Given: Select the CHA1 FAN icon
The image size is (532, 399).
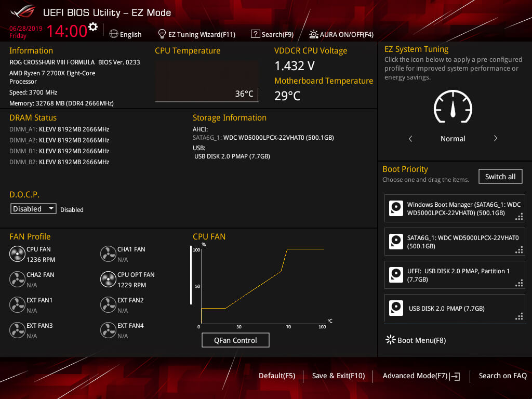Looking at the screenshot, I should [108, 254].
